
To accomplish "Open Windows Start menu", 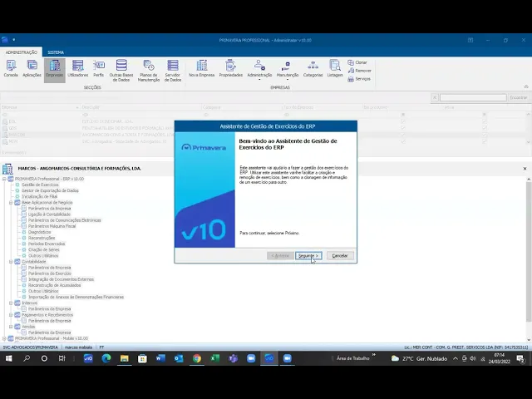I will point(9,358).
